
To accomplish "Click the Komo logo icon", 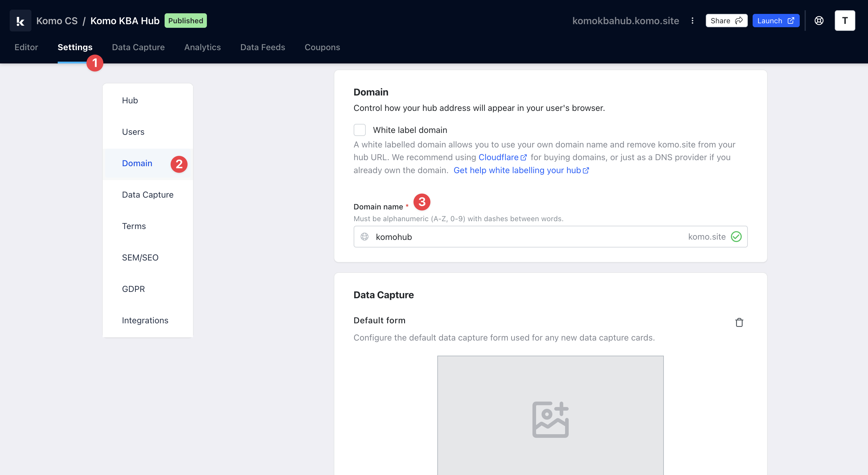I will point(20,21).
